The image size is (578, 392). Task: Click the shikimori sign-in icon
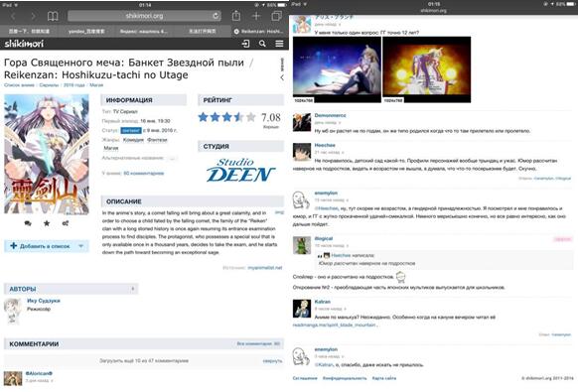245,44
